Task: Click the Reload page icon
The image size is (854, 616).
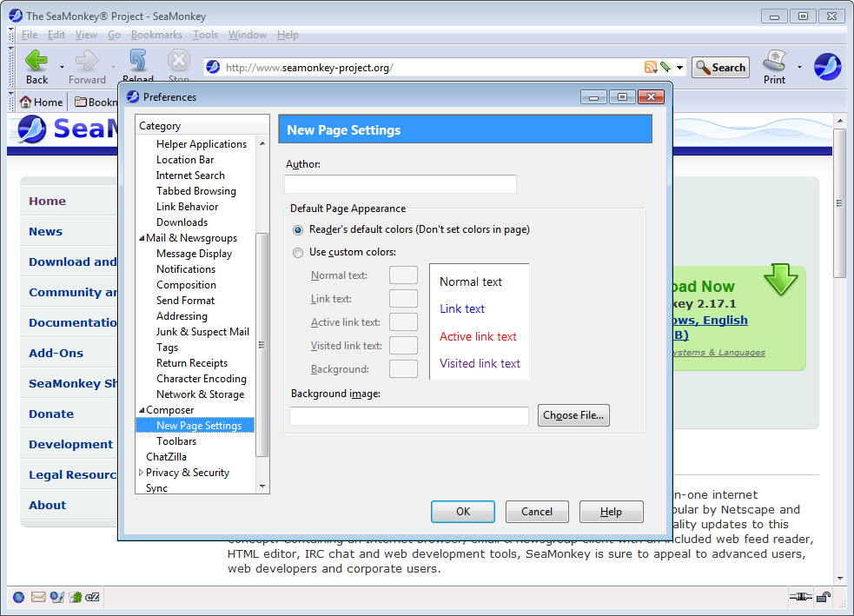Action: click(x=138, y=61)
